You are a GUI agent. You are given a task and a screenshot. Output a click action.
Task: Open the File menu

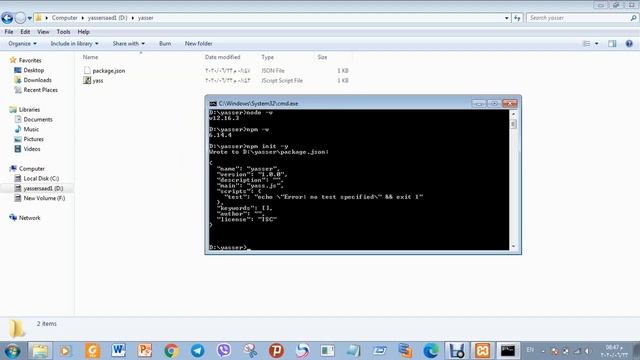pos(9,31)
